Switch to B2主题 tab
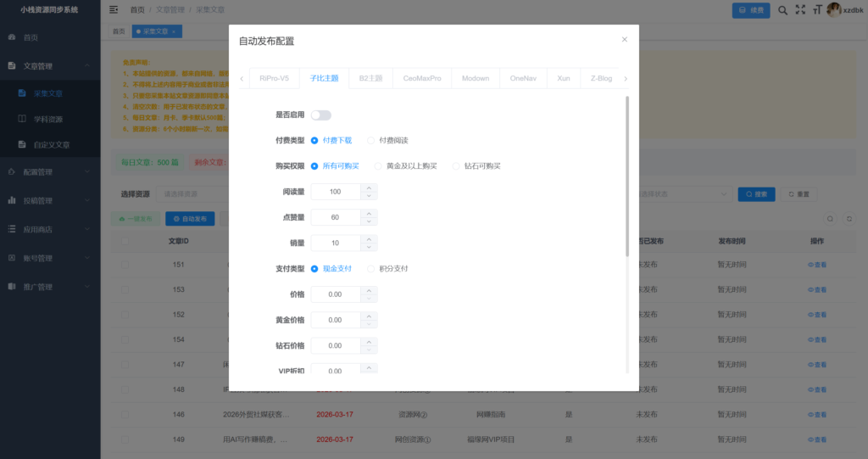 tap(370, 78)
